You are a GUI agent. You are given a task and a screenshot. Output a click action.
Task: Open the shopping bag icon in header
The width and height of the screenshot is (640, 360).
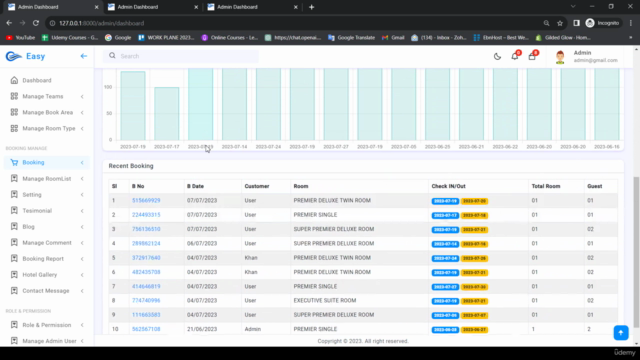(x=532, y=56)
